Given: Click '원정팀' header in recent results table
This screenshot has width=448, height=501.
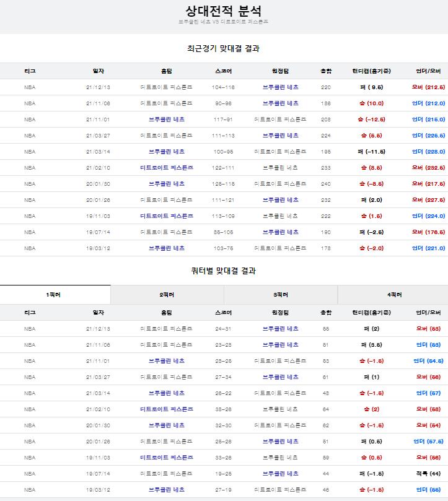Looking at the screenshot, I should click(x=281, y=71).
